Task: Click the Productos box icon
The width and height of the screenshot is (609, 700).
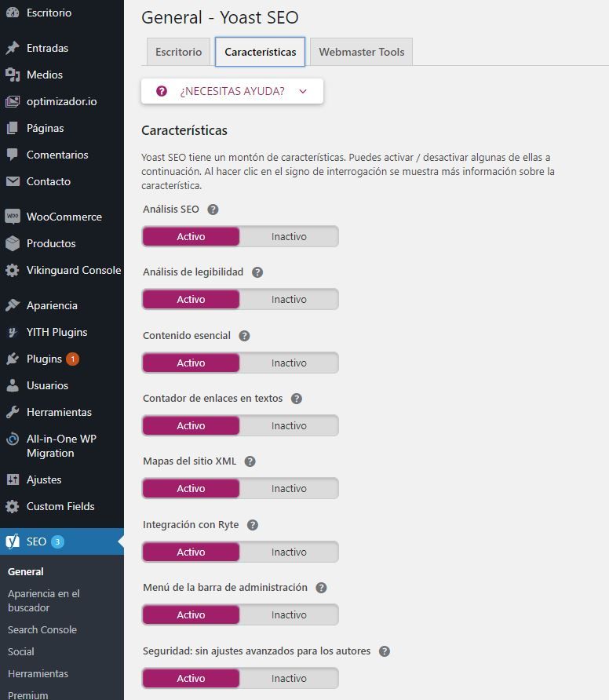Action: (13, 243)
